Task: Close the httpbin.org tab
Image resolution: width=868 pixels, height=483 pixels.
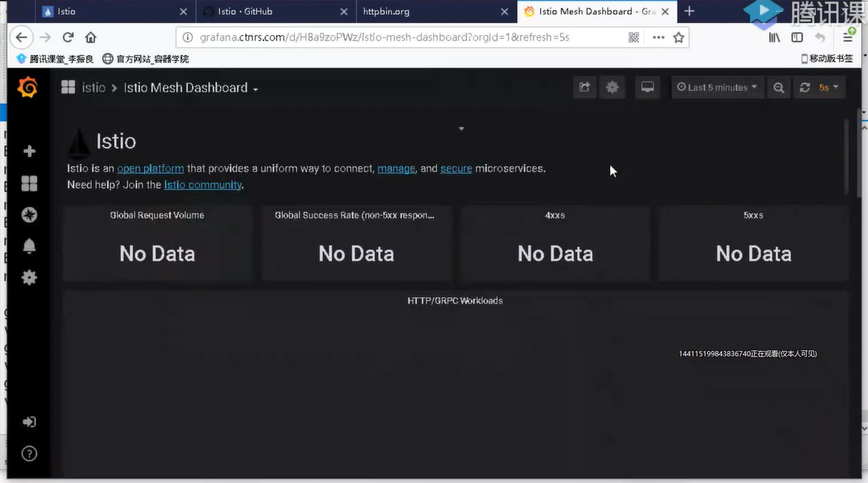Action: 504,11
